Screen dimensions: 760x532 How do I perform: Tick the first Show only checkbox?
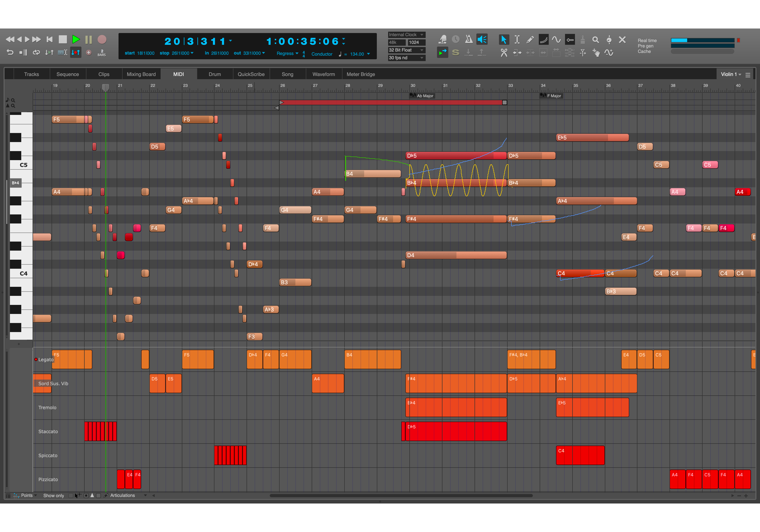(x=71, y=496)
